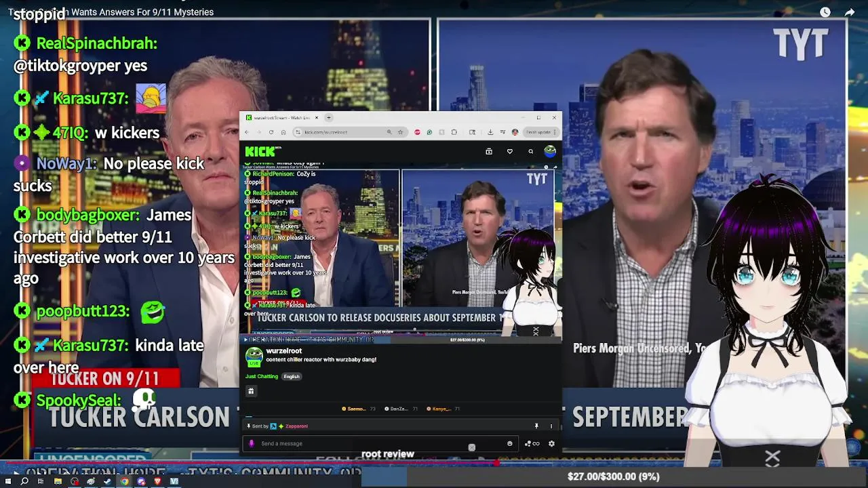Open Steam from the Windows taskbar
Image resolution: width=868 pixels, height=488 pixels.
click(107, 481)
